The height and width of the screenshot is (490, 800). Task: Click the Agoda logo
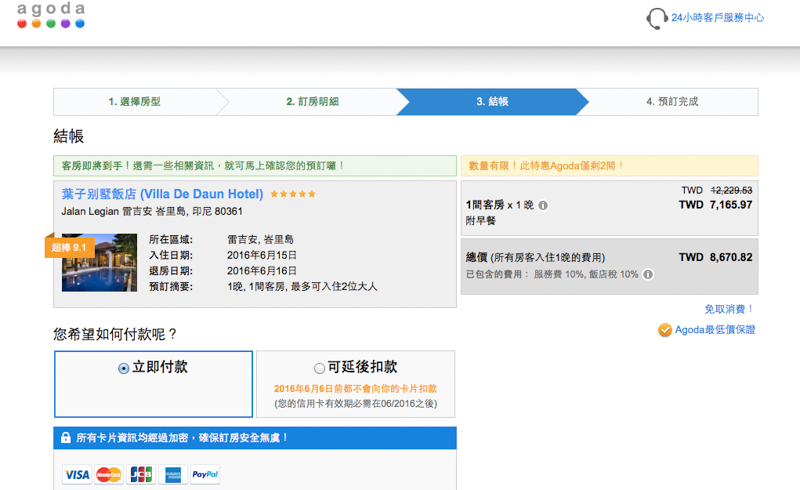[x=51, y=15]
